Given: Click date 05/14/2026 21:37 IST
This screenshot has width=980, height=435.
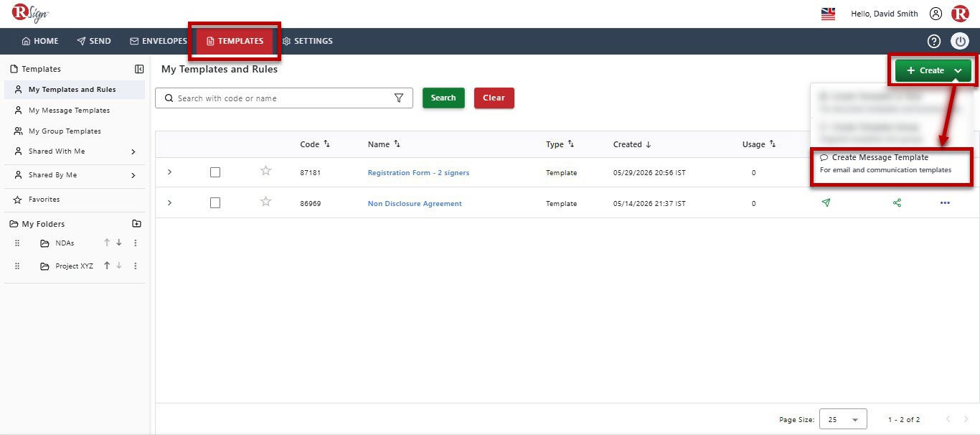Looking at the screenshot, I should 649,204.
